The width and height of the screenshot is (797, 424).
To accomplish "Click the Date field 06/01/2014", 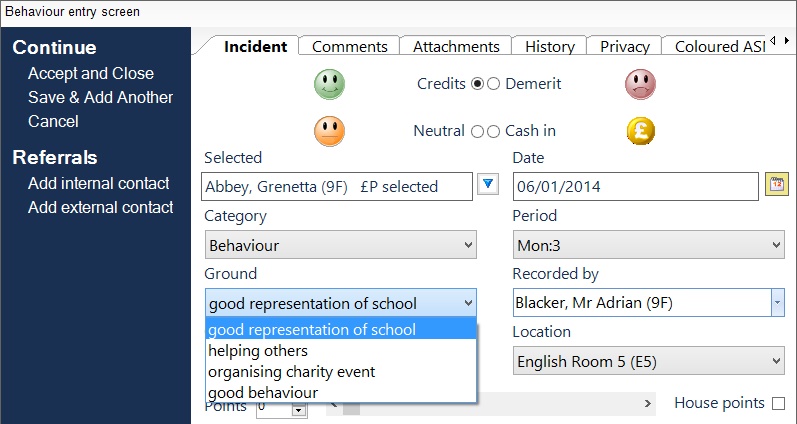I will coord(636,187).
